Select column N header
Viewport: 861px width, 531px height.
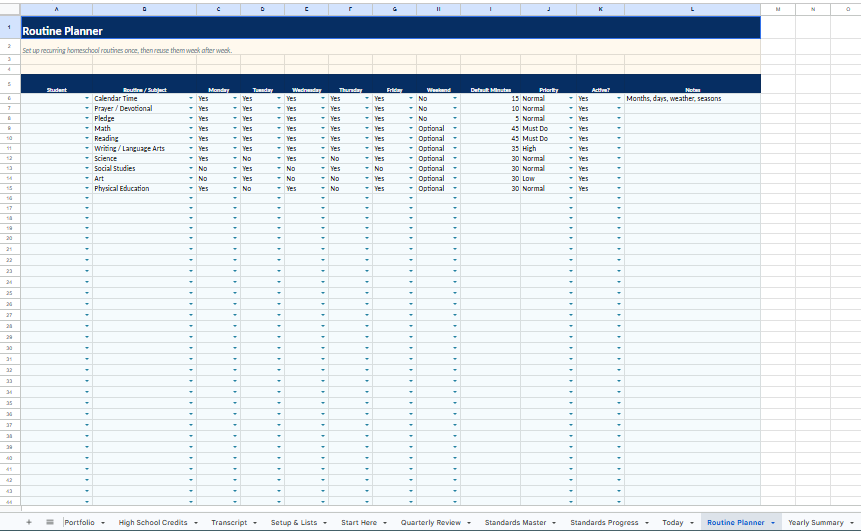(x=813, y=9)
